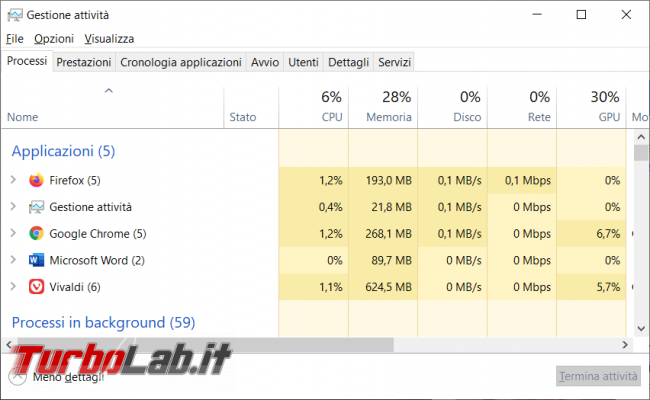Open the Opzioni menu
Screen dimensions: 650x400
[54, 39]
